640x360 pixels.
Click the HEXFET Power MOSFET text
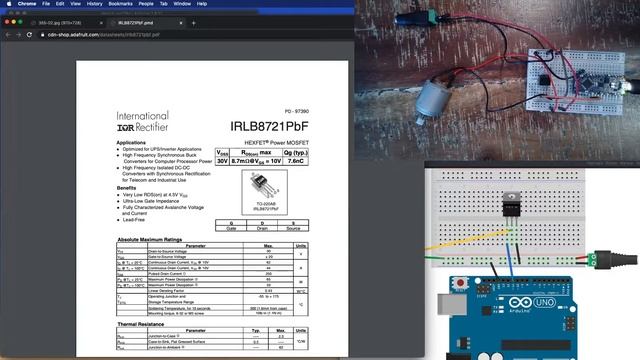click(x=276, y=143)
